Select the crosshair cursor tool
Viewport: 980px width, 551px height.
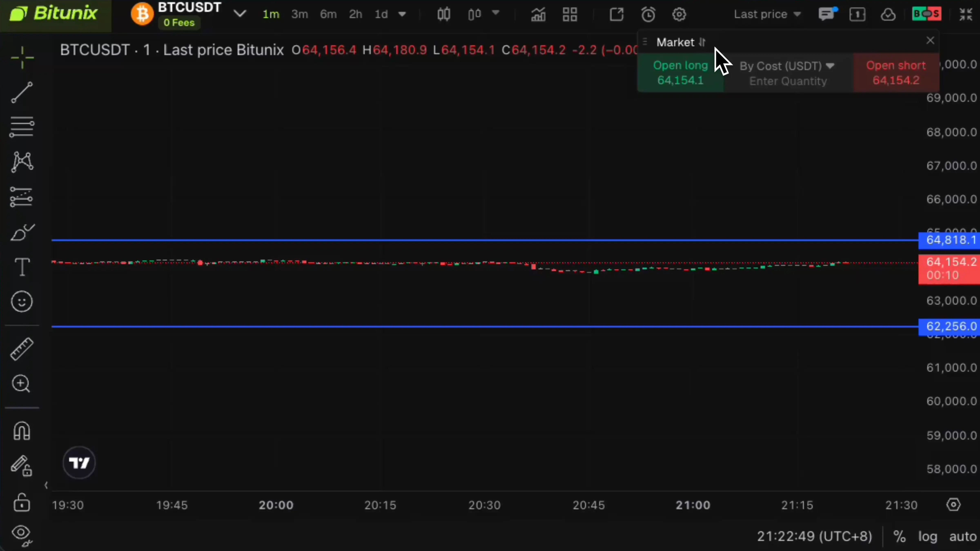[22, 58]
